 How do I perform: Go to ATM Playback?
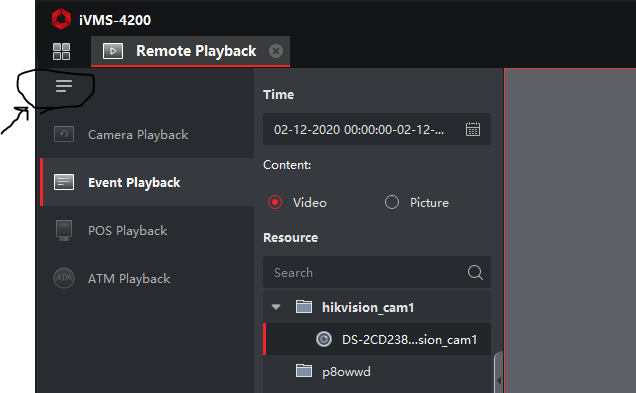(x=147, y=278)
